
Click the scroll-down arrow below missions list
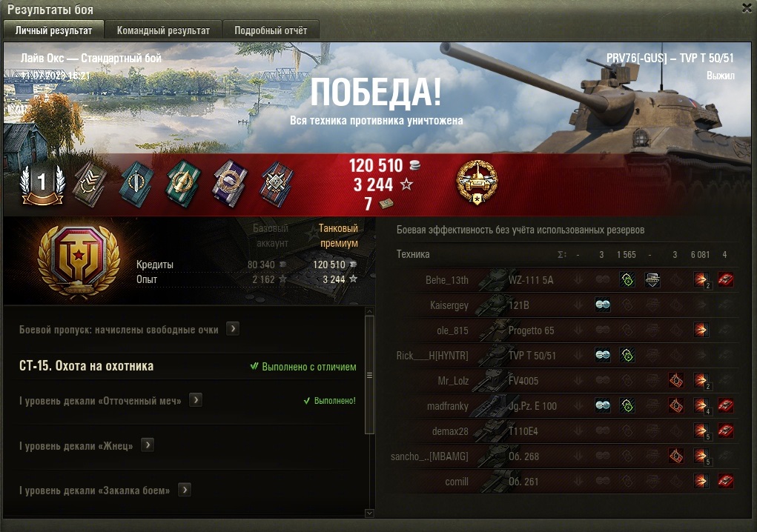point(370,513)
